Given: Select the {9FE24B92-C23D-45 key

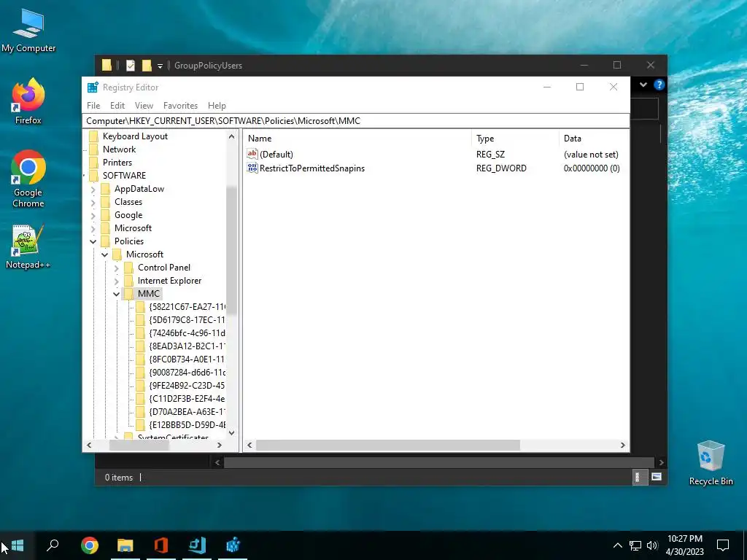Looking at the screenshot, I should click(x=187, y=385).
